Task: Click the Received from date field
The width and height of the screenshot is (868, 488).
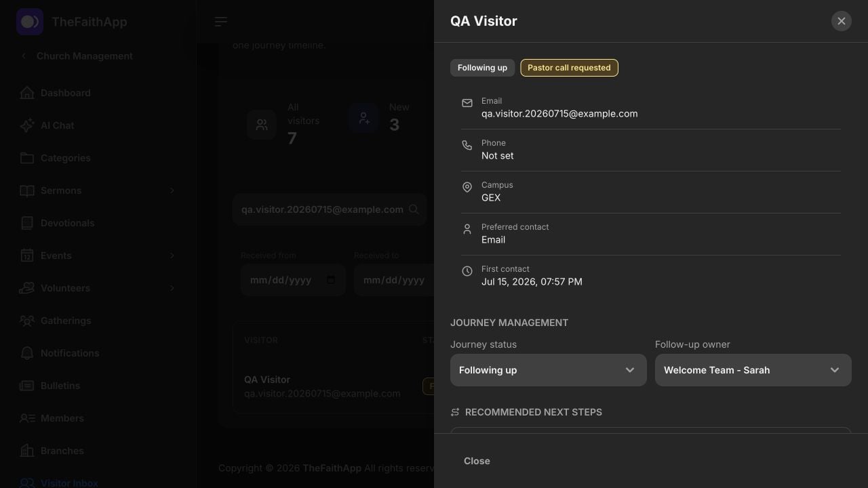Action: 293,280
